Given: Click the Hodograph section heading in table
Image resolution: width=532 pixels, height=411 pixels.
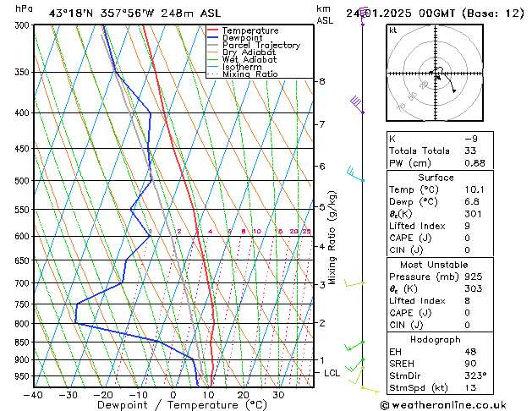Looking at the screenshot, I should tap(436, 339).
